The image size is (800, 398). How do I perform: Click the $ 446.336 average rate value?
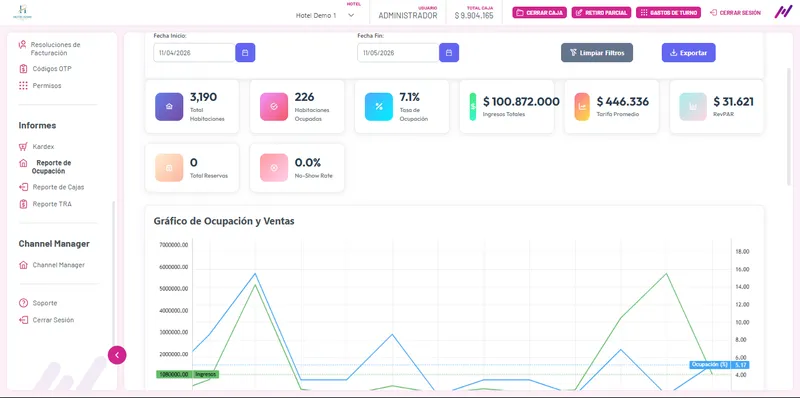point(622,102)
